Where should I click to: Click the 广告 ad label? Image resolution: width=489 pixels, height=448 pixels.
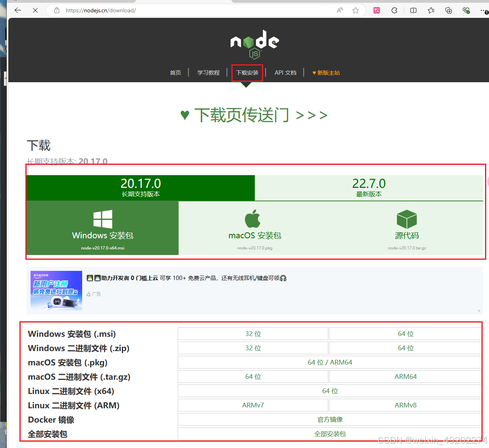94,294
